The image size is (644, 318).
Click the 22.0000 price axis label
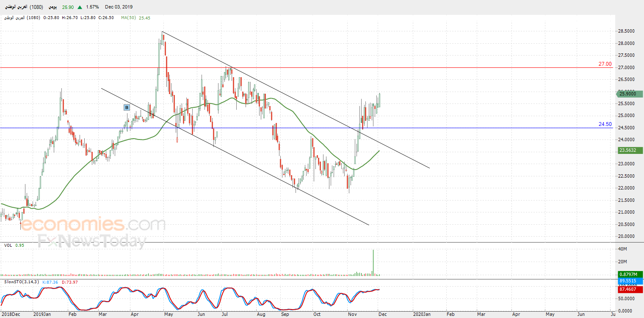tap(626, 188)
